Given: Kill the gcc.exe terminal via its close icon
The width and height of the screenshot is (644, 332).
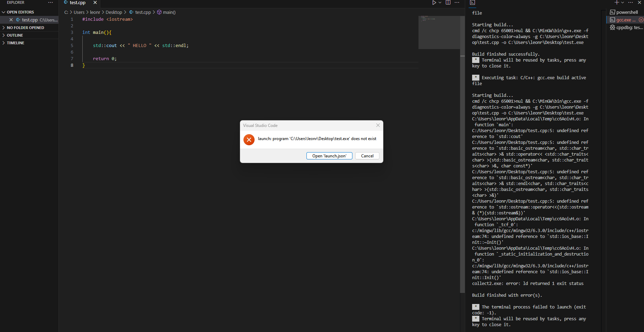Looking at the screenshot, I should tap(641, 20).
